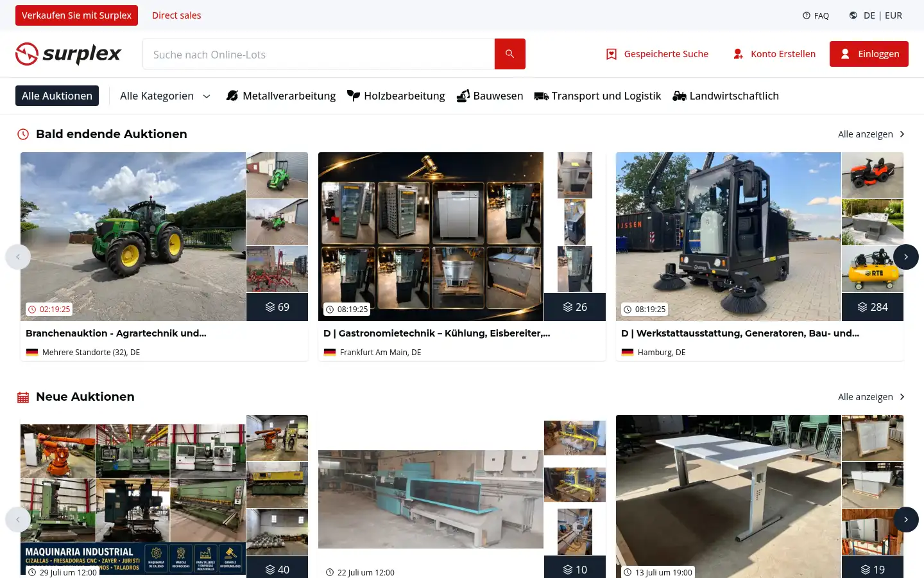Open Bauwesen category
The image size is (924, 578).
coord(490,96)
